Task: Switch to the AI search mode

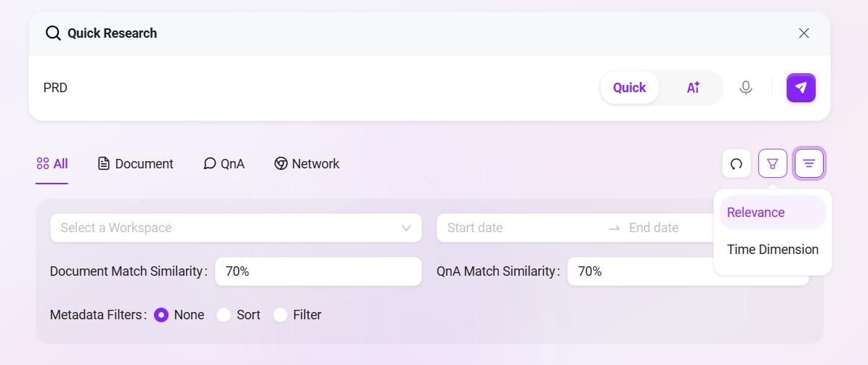Action: pos(693,88)
